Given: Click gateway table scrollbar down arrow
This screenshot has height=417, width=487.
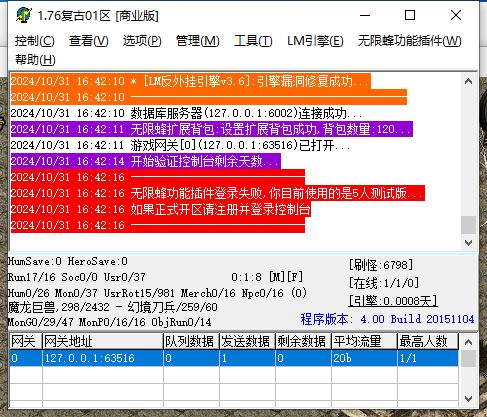Looking at the screenshot, I should coord(468,398).
